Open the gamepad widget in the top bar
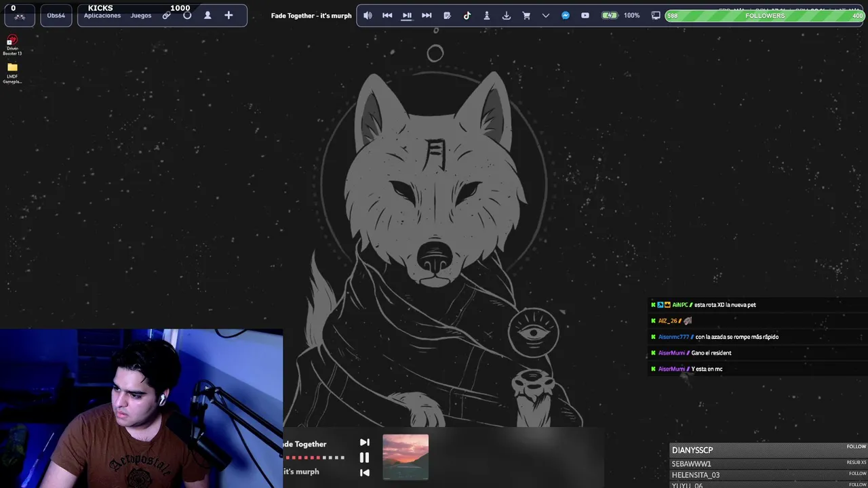The height and width of the screenshot is (488, 868). click(x=19, y=16)
